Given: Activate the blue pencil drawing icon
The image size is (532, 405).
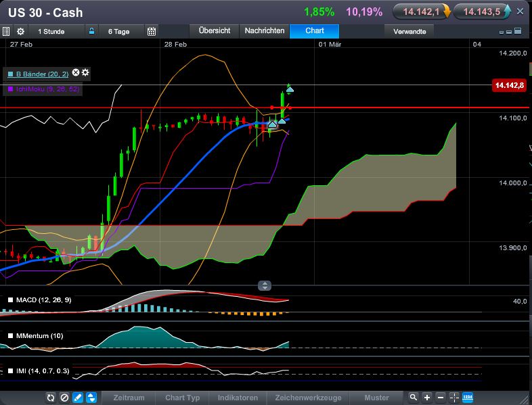Looking at the screenshot, I should tap(78, 398).
